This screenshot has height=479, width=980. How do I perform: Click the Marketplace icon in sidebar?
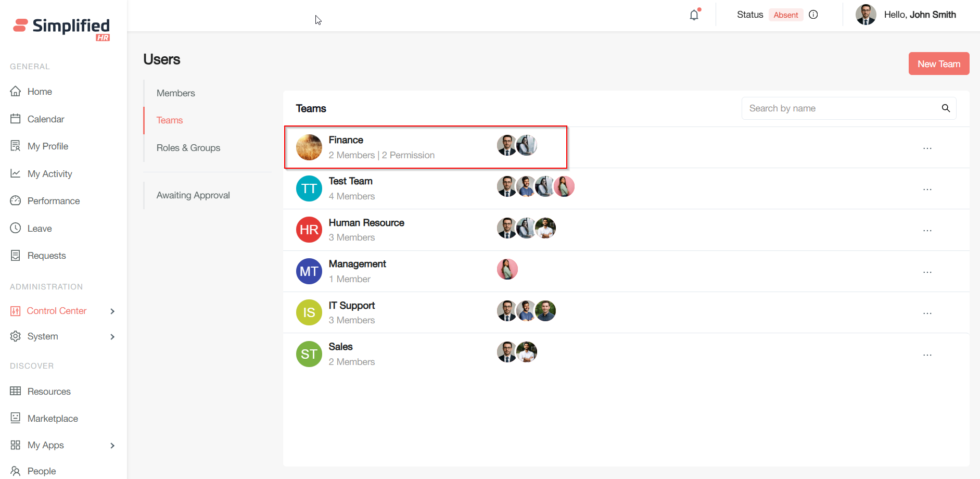[x=16, y=418]
